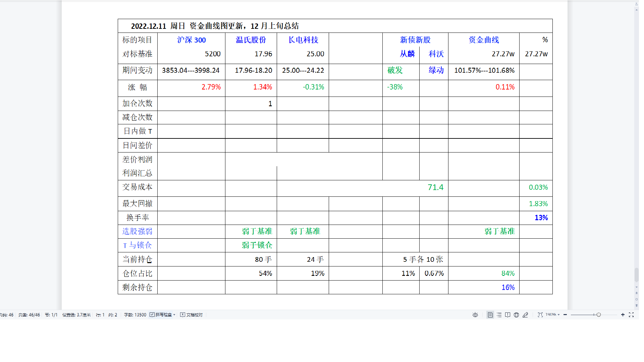Zoom out with the minus button

pos(565,315)
